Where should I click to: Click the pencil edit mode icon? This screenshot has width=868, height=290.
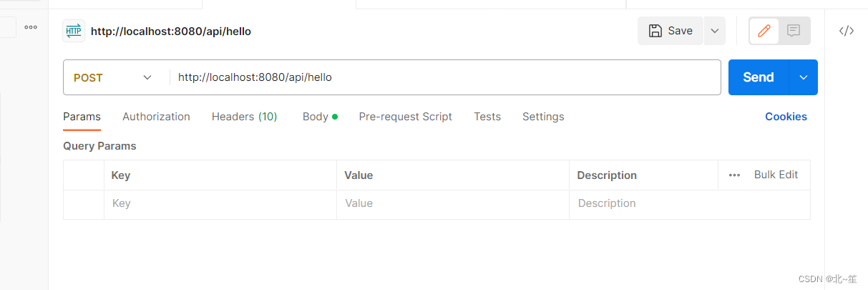pyautogui.click(x=764, y=31)
